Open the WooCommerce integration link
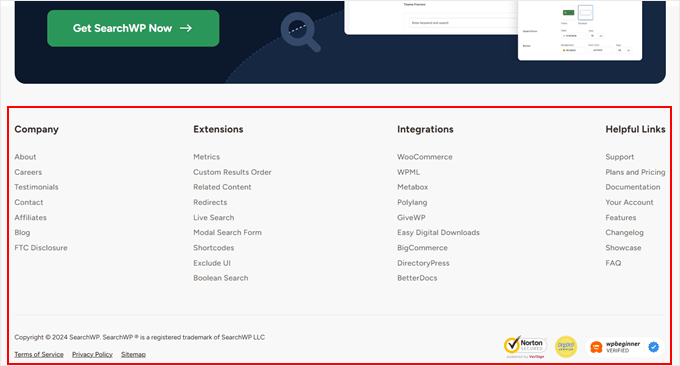Image resolution: width=680 pixels, height=366 pixels. point(425,157)
